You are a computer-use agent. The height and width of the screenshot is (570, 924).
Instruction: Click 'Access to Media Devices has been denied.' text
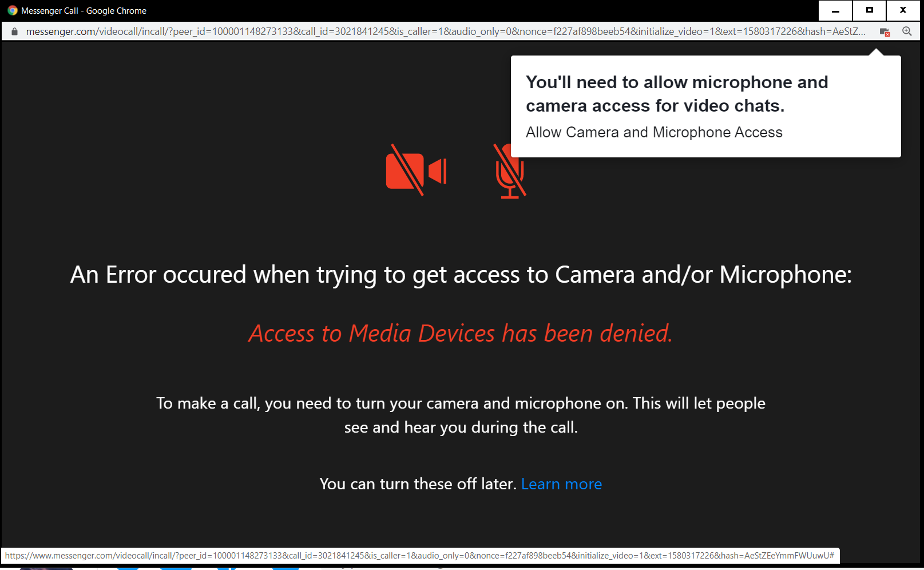[461, 333]
